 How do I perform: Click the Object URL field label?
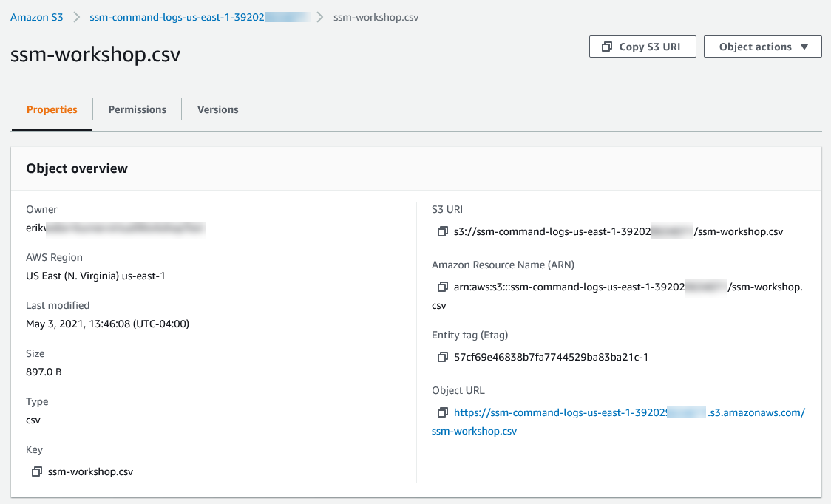tap(458, 391)
